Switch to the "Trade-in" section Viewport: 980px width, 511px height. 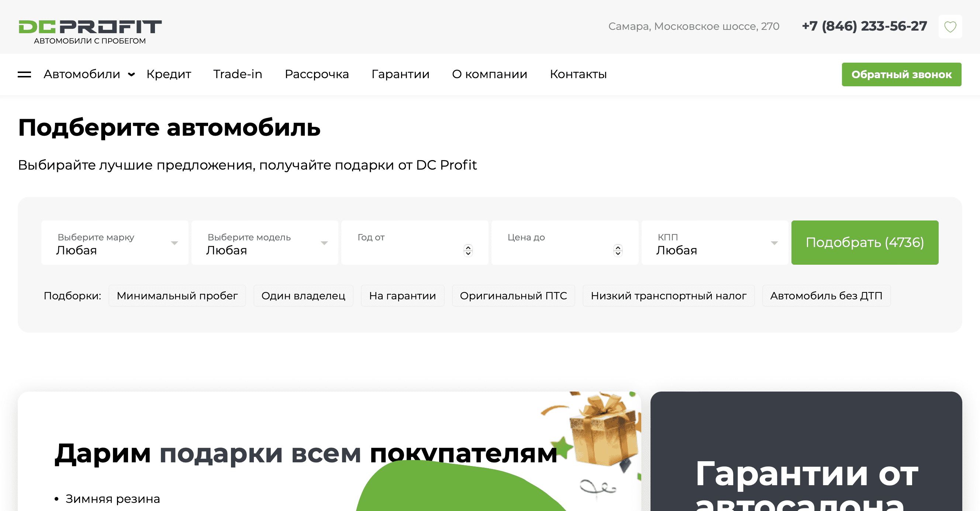click(238, 74)
